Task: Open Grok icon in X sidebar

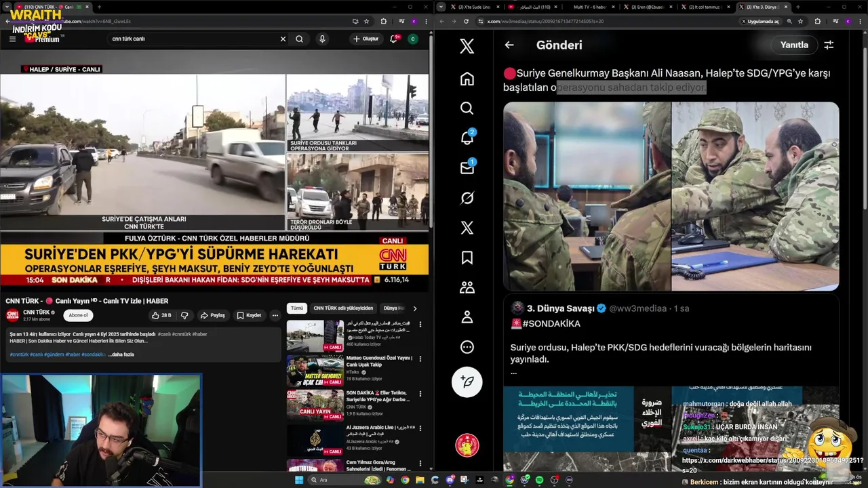Action: 467,198
